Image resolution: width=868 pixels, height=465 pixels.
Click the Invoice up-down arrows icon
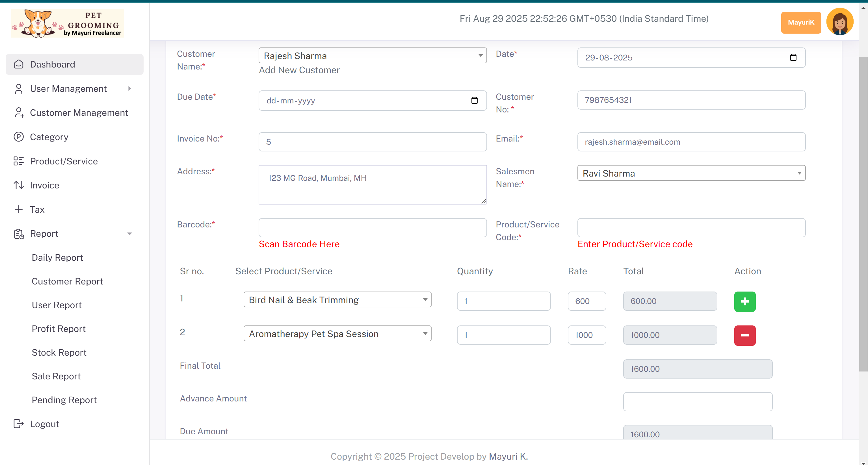[x=19, y=185]
